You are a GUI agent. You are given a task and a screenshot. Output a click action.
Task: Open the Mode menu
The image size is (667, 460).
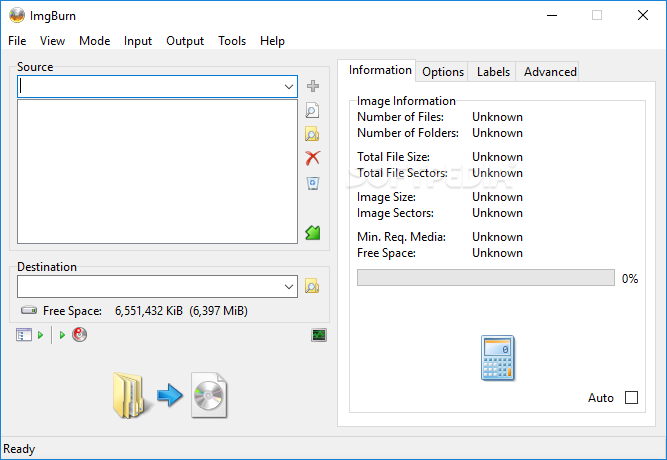[x=94, y=41]
